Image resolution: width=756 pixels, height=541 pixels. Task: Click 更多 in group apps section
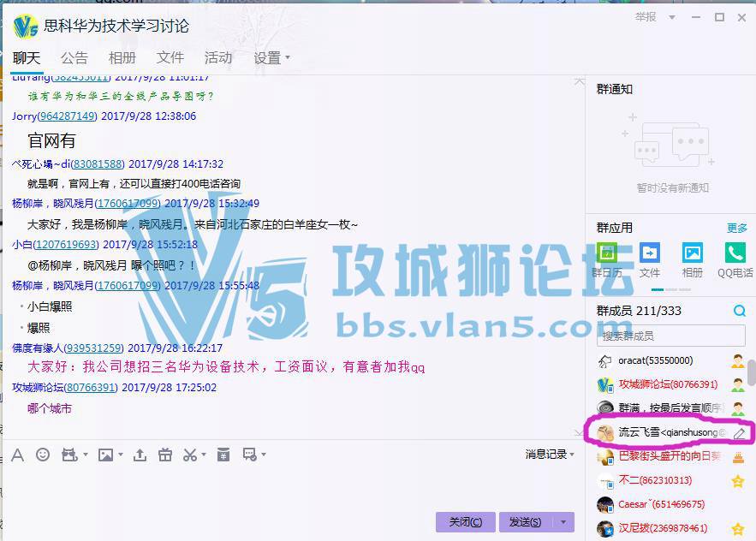tap(736, 228)
